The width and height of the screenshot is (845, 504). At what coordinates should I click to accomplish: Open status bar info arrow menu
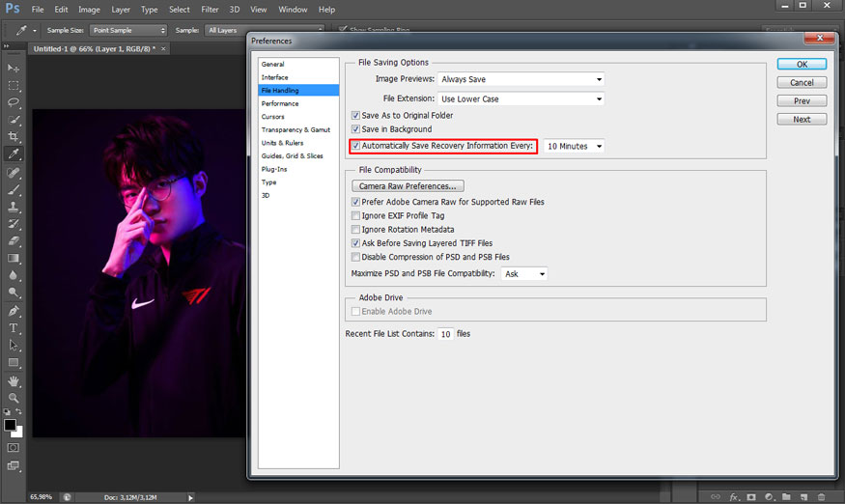click(190, 497)
